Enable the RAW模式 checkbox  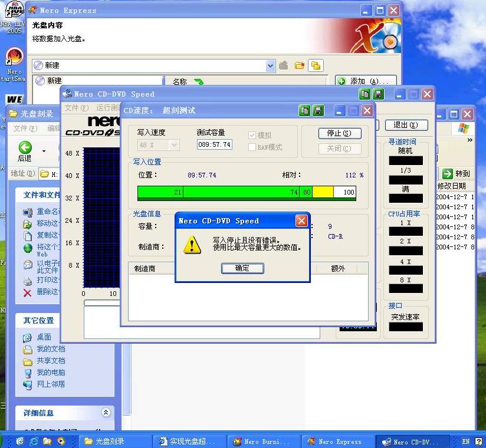point(252,147)
